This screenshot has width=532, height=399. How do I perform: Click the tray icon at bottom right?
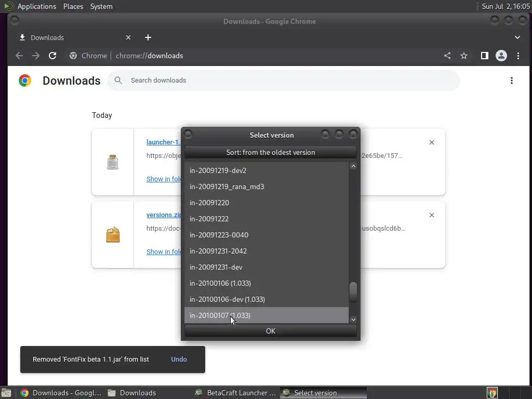tap(492, 393)
